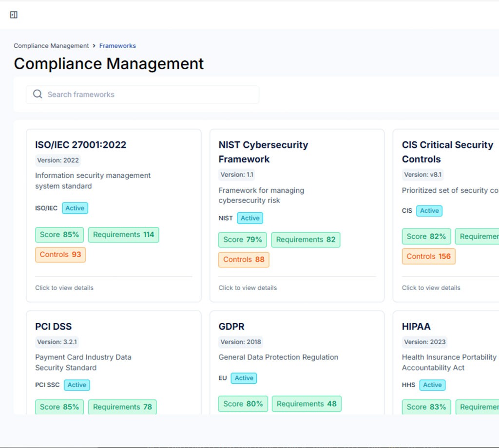This screenshot has width=499, height=448.
Task: Open the PCI DSS card title
Action: pos(54,327)
